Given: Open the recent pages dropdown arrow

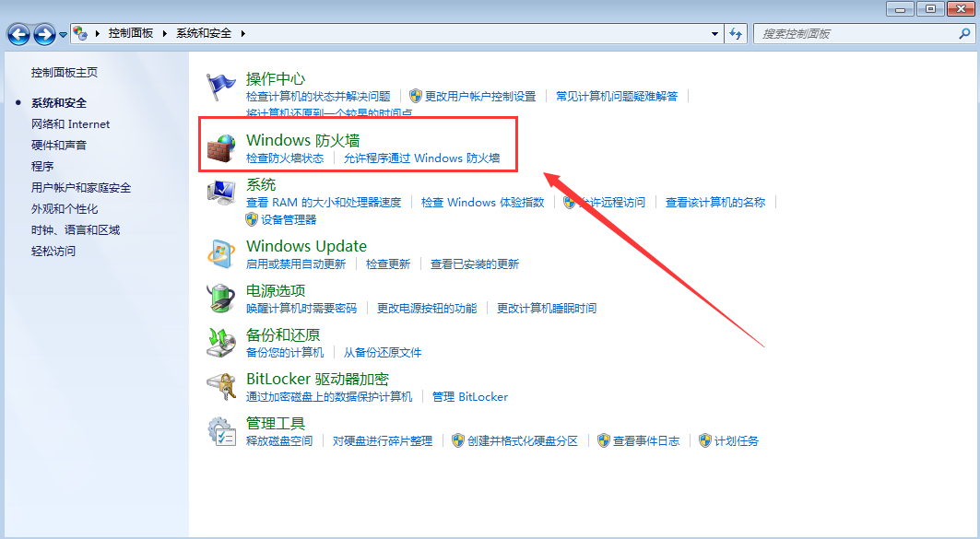Looking at the screenshot, I should tap(63, 35).
